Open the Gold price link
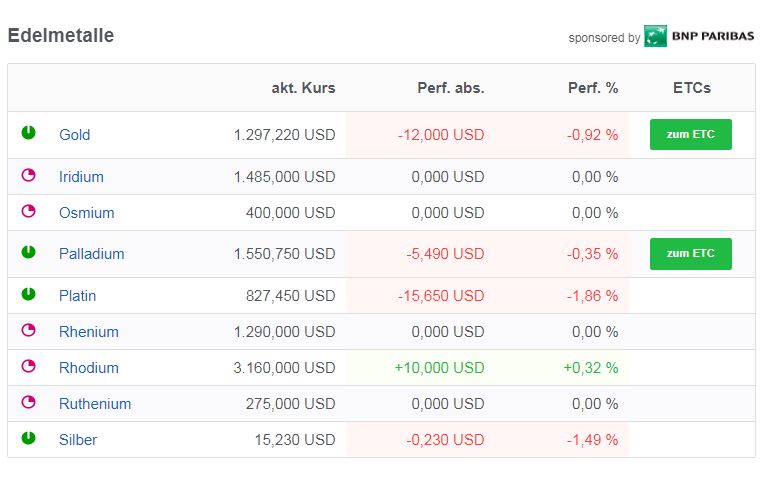The height and width of the screenshot is (490, 770). 75,135
